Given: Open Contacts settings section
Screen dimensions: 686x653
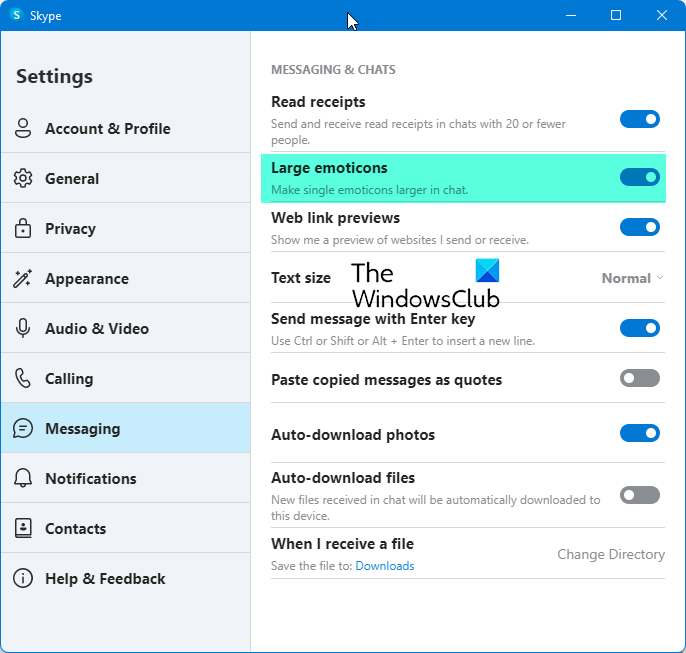Looking at the screenshot, I should coord(126,528).
